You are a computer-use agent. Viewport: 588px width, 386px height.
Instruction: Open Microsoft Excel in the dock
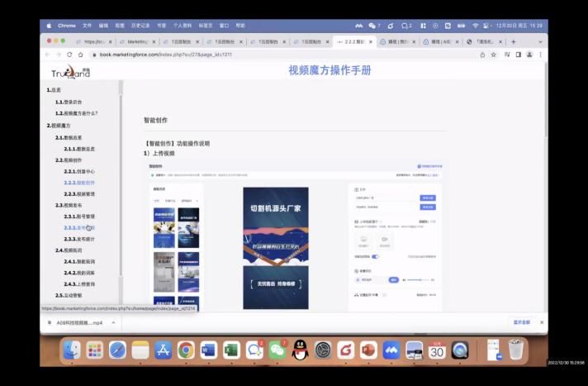pyautogui.click(x=231, y=350)
